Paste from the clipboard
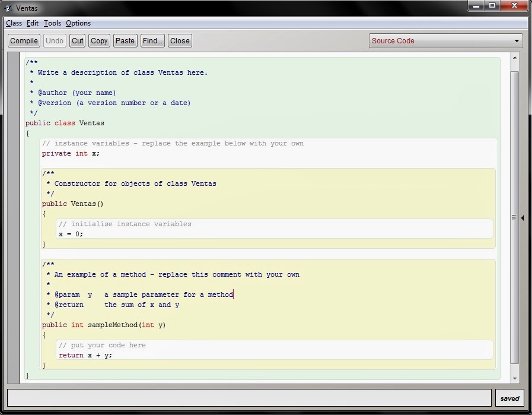The image size is (532, 415). click(125, 40)
